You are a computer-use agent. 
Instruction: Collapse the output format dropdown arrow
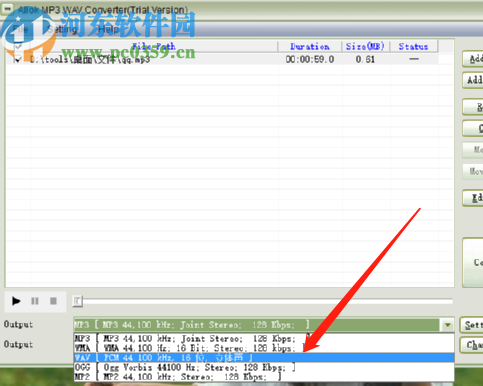pos(447,325)
